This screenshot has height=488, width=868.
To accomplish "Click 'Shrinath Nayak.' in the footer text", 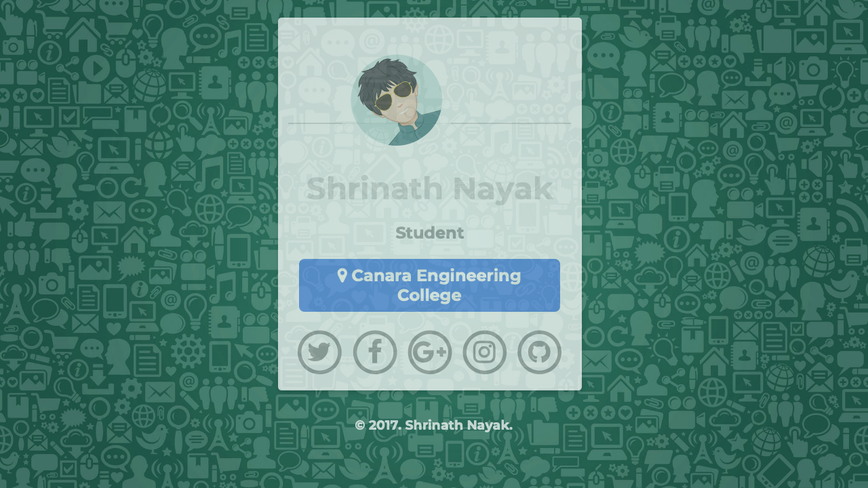I will (458, 425).
